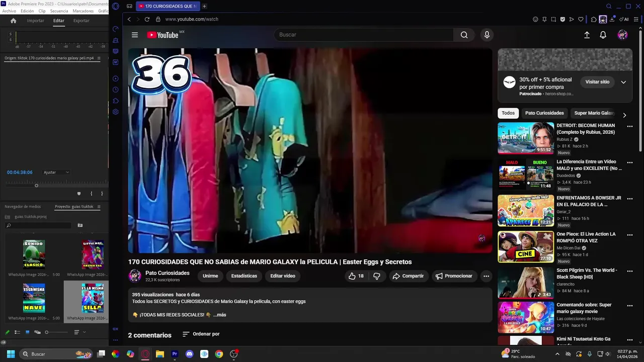Start voice search with microphone icon
Screen dimensions: 644x362
pyautogui.click(x=487, y=35)
